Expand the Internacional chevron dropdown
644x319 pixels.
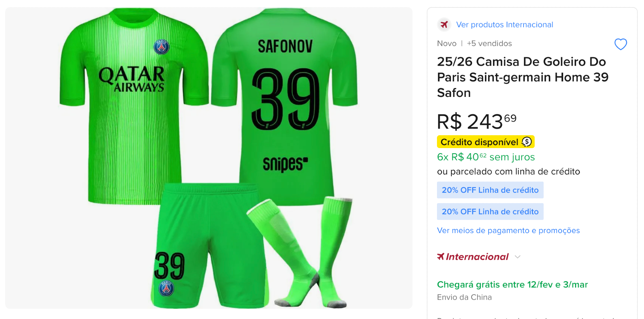tap(517, 257)
